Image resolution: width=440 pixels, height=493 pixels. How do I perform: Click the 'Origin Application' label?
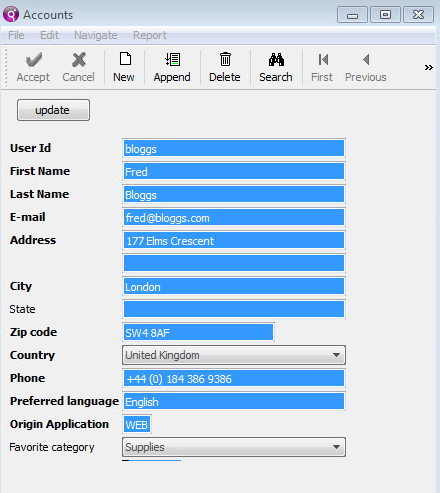pos(59,424)
